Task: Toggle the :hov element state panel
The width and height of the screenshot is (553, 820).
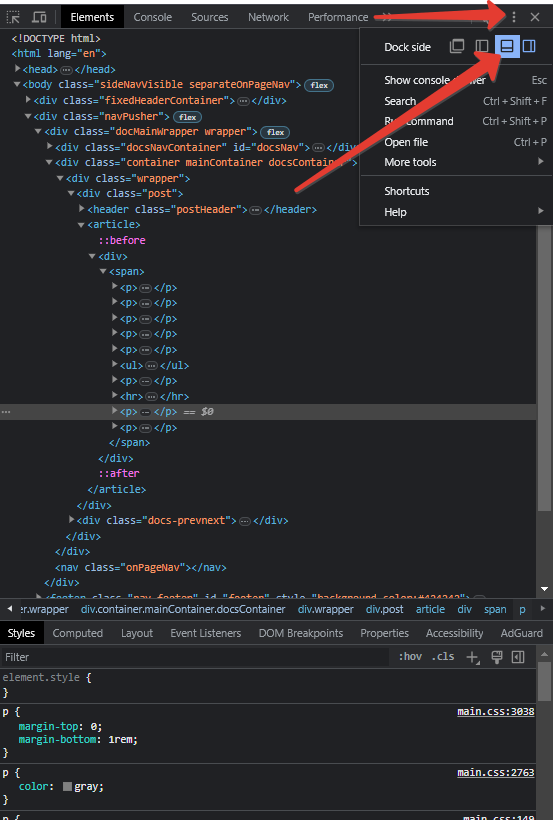Action: pyautogui.click(x=410, y=657)
